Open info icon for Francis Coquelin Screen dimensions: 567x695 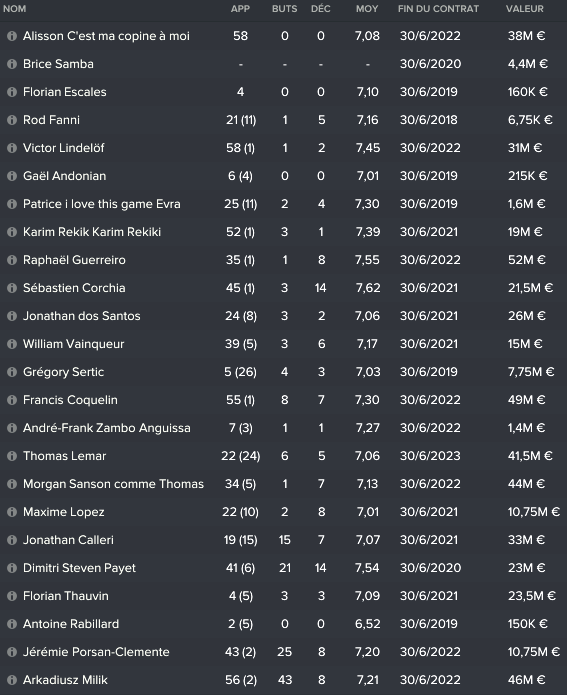[12, 400]
